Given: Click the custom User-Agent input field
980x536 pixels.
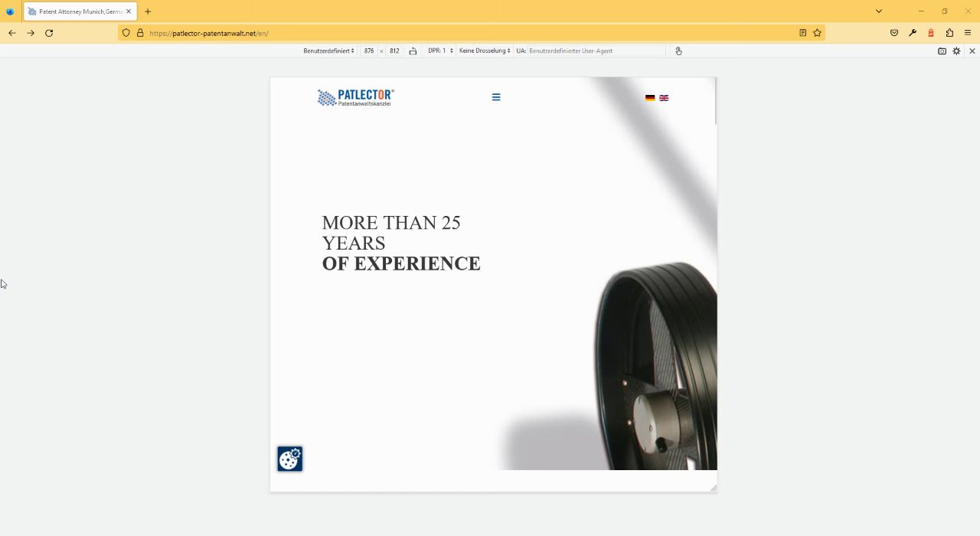Looking at the screenshot, I should pos(596,51).
